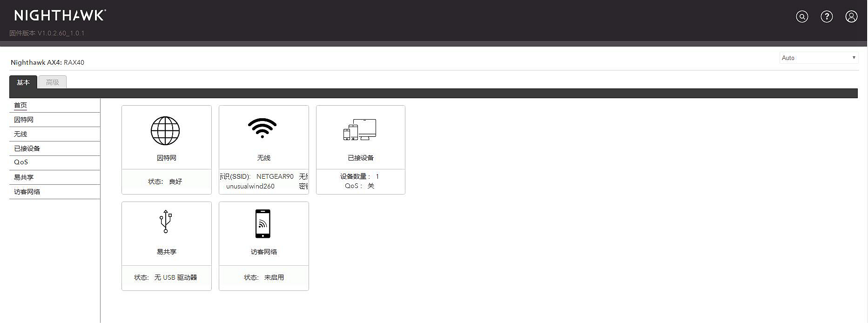This screenshot has width=868, height=323.
Task: Click the 无 USB 驱动器 status text
Action: click(x=175, y=277)
